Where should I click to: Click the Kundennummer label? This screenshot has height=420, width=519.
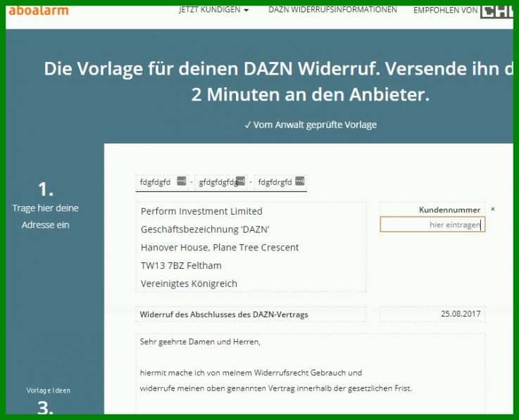point(449,210)
